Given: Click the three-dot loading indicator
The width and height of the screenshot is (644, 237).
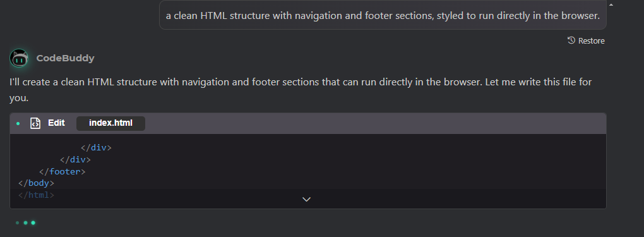Looking at the screenshot, I should (x=25, y=223).
